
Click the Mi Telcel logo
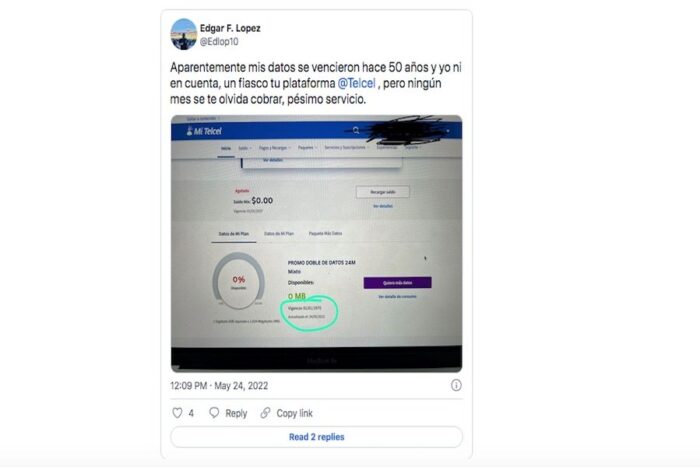(204, 131)
